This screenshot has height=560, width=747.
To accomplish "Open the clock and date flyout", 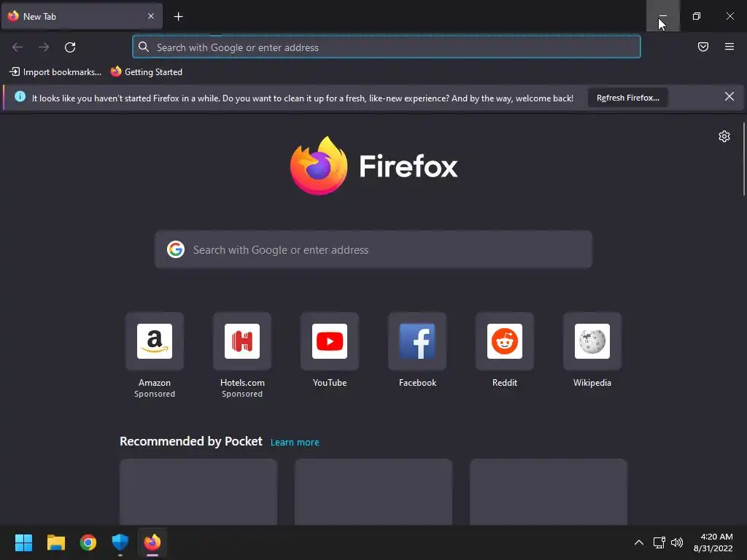I will click(713, 542).
